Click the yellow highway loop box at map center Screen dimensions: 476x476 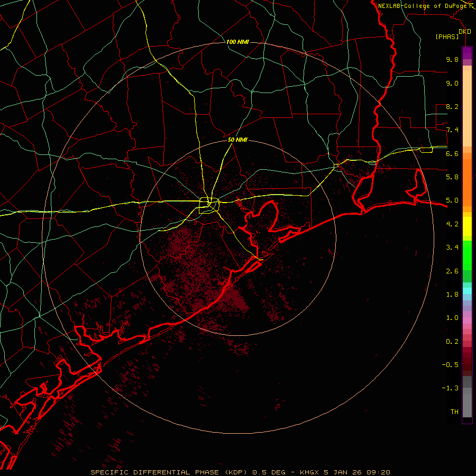[209, 206]
